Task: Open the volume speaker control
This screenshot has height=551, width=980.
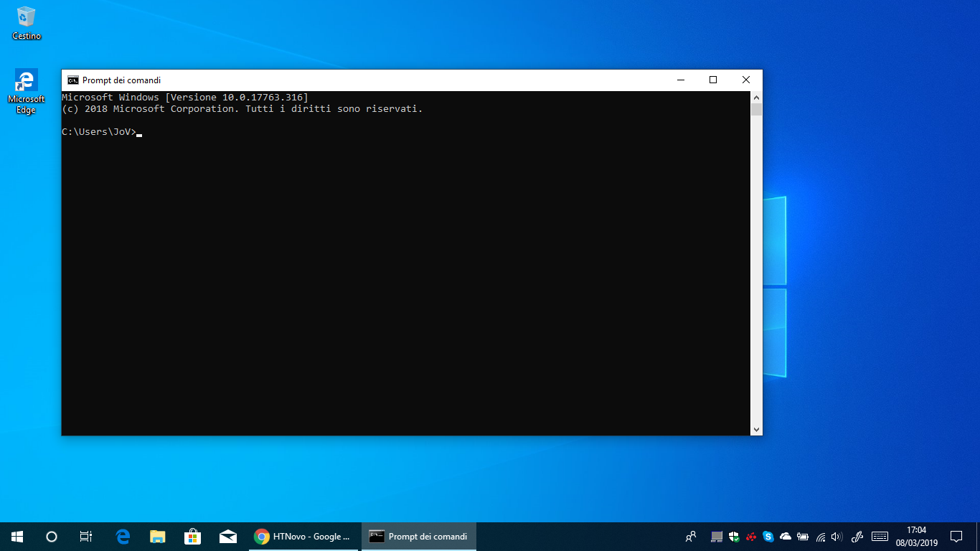Action: tap(837, 537)
